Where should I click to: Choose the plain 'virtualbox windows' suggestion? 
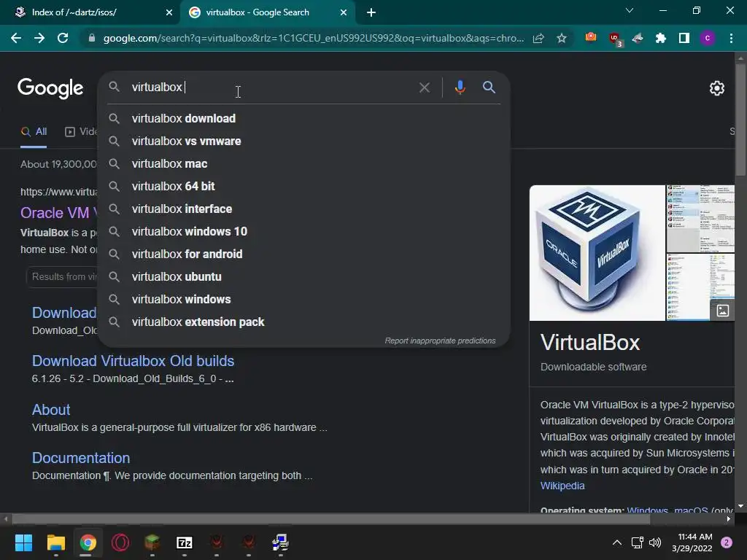click(304, 300)
